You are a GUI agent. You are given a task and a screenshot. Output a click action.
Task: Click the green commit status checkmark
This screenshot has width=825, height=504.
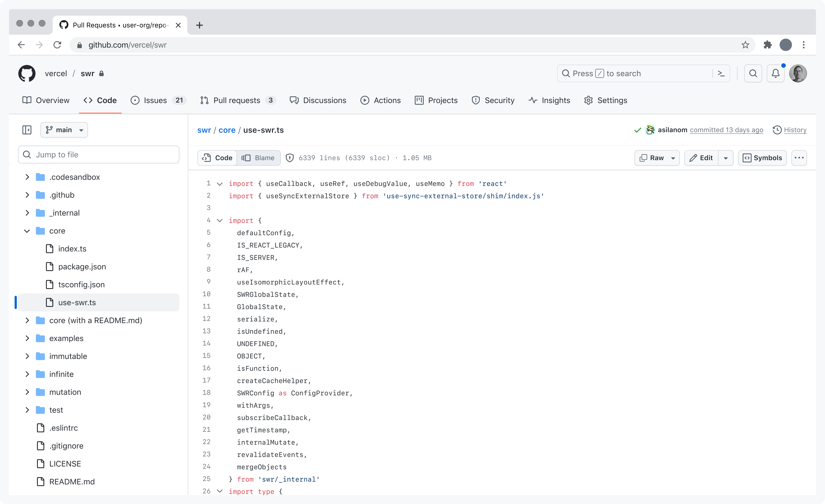pos(638,130)
